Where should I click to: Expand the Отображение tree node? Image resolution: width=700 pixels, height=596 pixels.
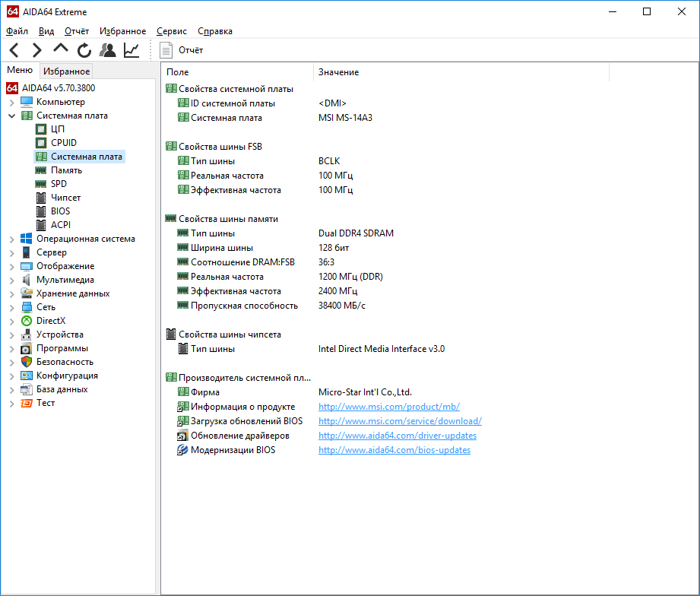[x=12, y=267]
